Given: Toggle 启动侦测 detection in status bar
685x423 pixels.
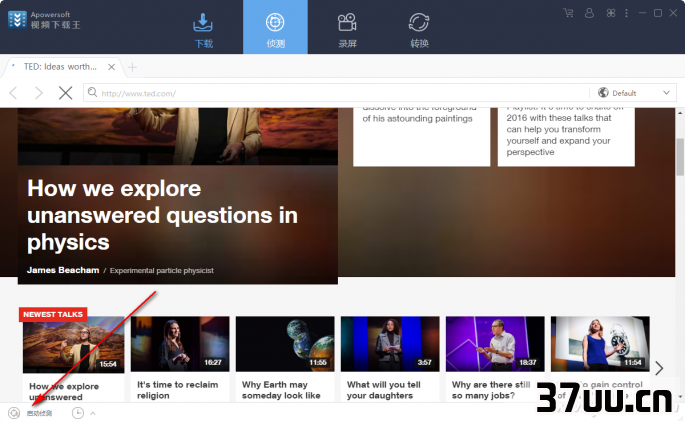Looking at the screenshot, I should [31, 413].
